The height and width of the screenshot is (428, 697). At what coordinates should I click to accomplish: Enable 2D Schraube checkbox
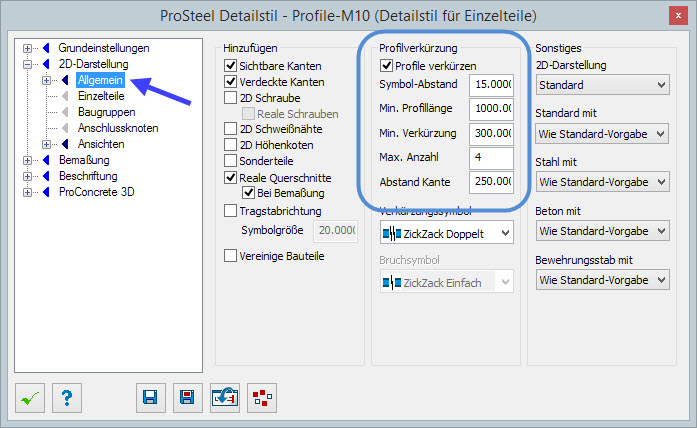230,97
